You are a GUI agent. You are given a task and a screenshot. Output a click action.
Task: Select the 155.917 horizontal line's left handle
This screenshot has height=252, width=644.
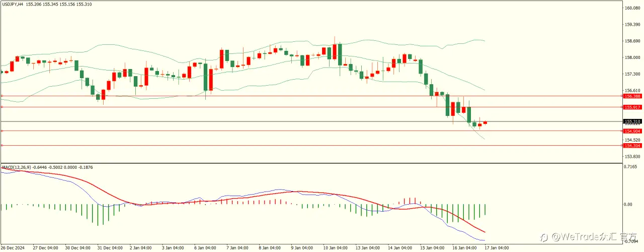point(2,107)
